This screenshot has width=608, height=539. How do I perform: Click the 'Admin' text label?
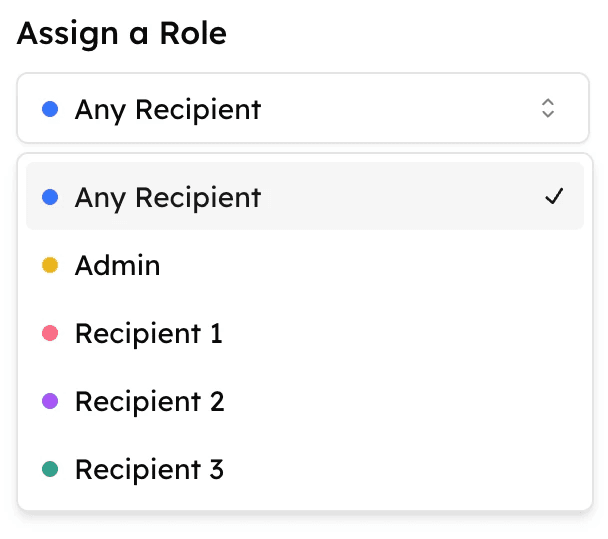117,265
